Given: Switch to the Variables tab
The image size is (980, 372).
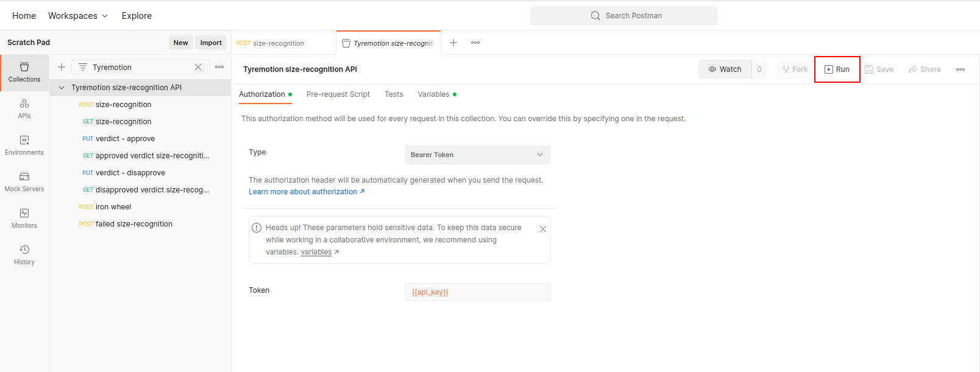Looking at the screenshot, I should tap(433, 94).
